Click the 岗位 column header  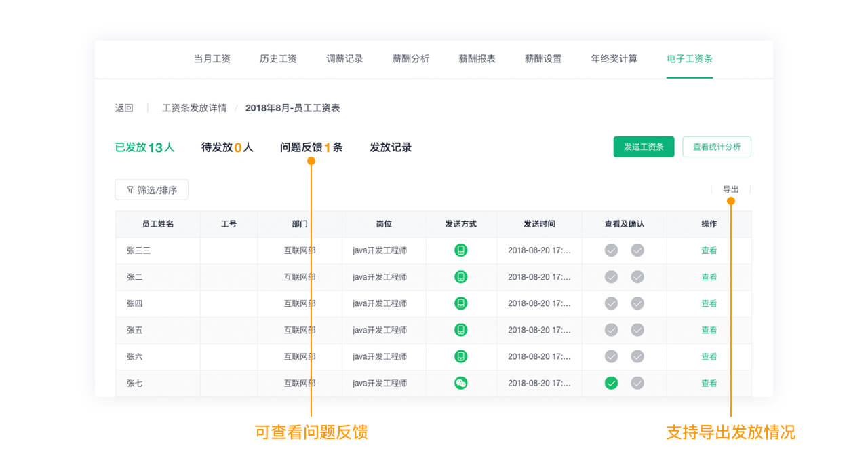click(384, 224)
